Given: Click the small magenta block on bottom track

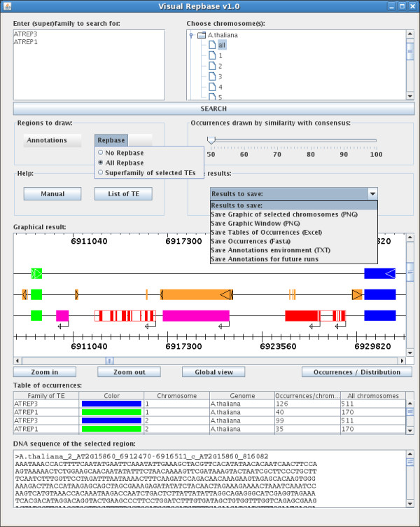Looking at the screenshot, I should 62,315.
